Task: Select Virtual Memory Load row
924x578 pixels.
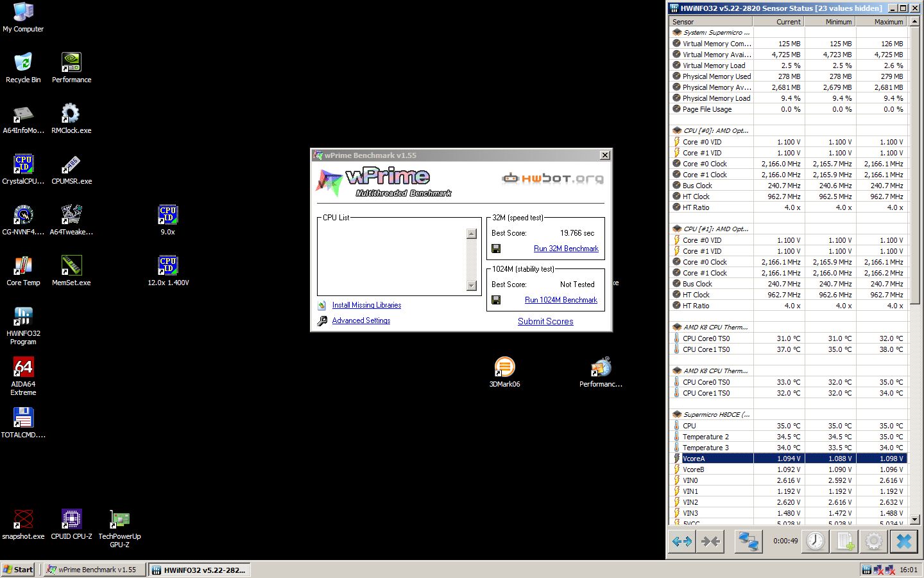Action: tap(788, 66)
